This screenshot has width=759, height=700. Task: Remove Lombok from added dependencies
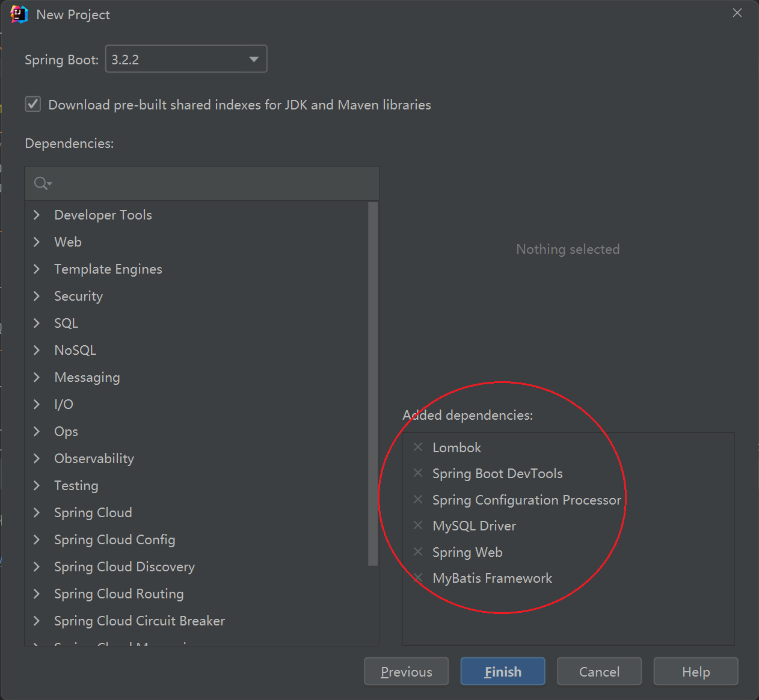[418, 447]
